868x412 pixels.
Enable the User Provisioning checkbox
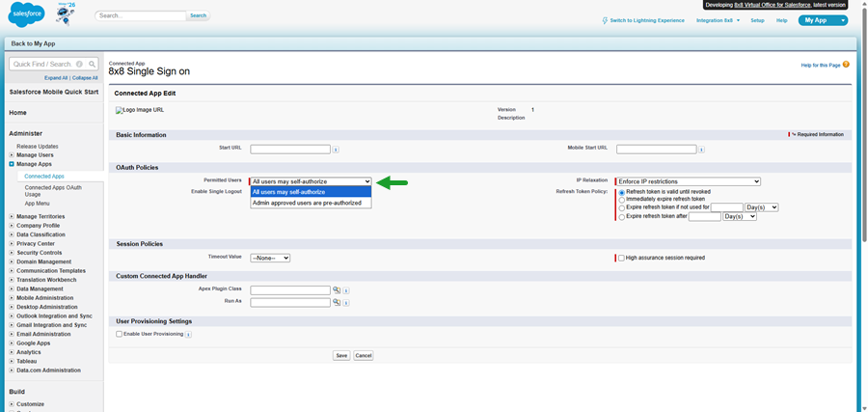119,334
